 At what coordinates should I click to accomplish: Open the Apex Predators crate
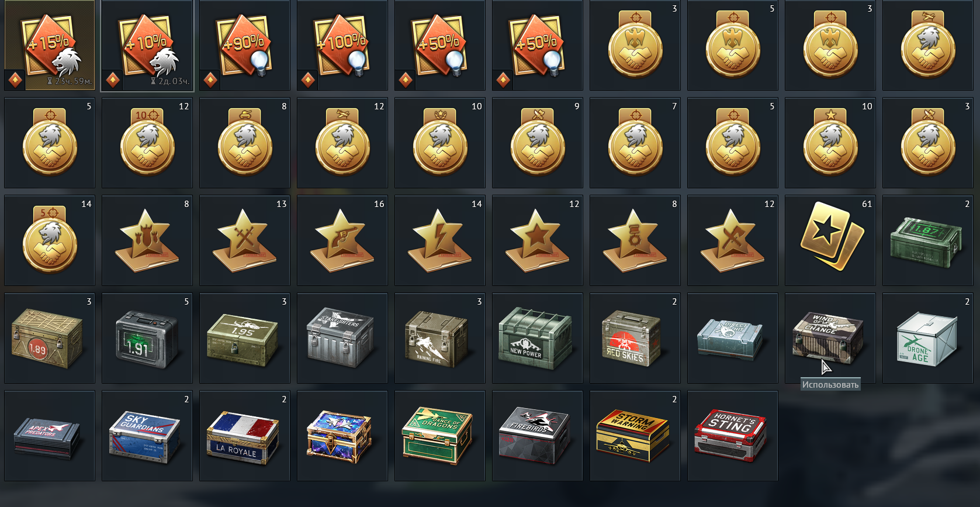point(50,436)
